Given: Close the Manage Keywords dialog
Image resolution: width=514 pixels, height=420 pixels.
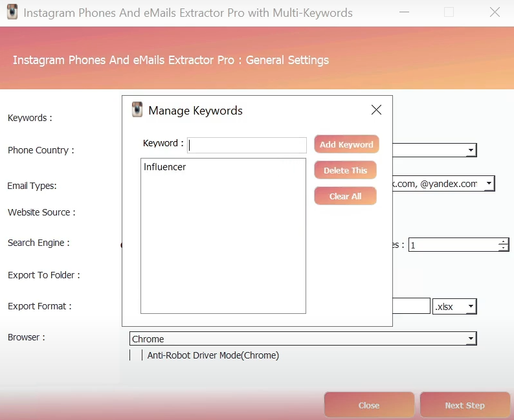Looking at the screenshot, I should [376, 110].
